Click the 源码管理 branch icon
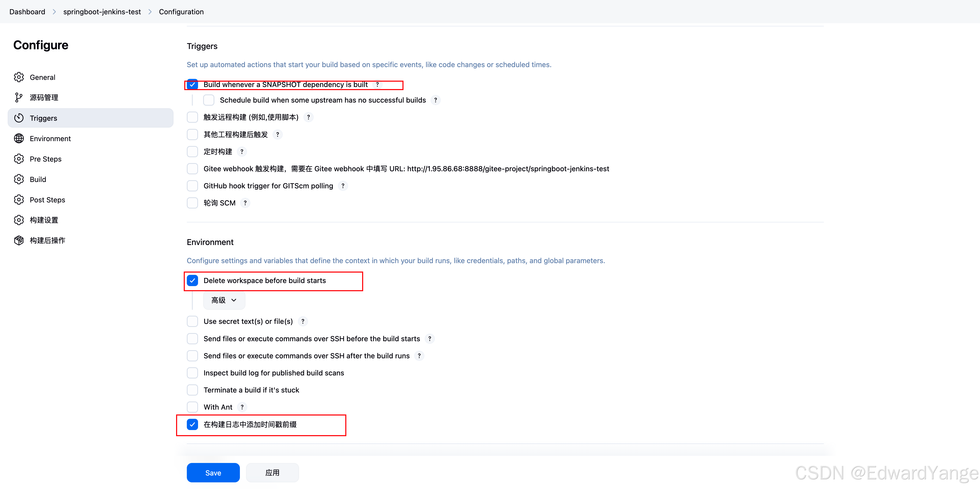The image size is (980, 489). (x=19, y=97)
